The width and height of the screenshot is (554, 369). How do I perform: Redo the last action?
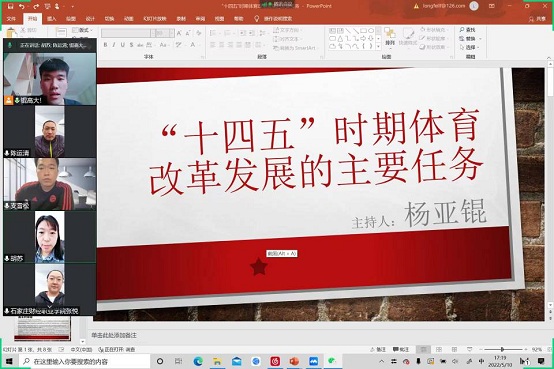click(x=35, y=6)
